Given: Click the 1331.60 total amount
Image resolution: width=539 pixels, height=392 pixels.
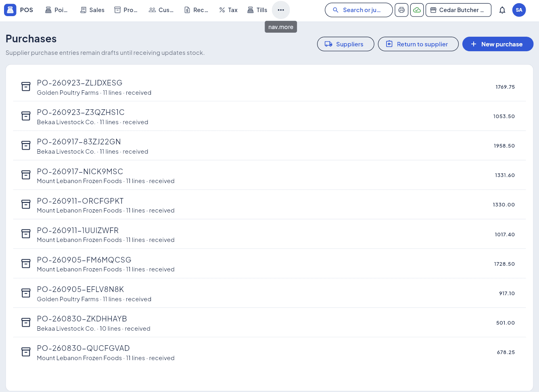Looking at the screenshot, I should tap(505, 175).
